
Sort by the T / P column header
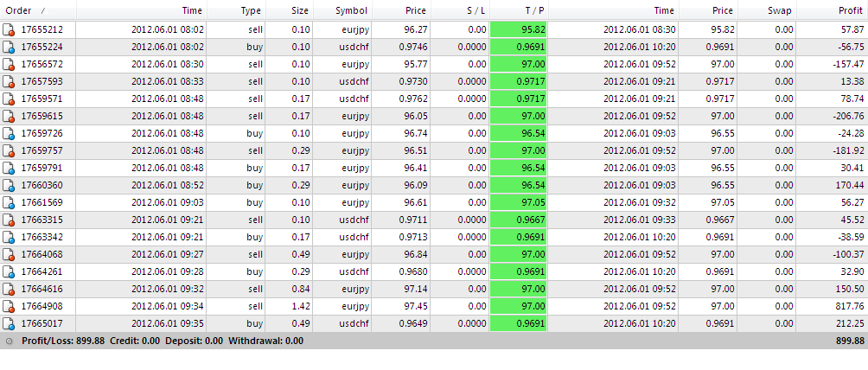(x=519, y=10)
